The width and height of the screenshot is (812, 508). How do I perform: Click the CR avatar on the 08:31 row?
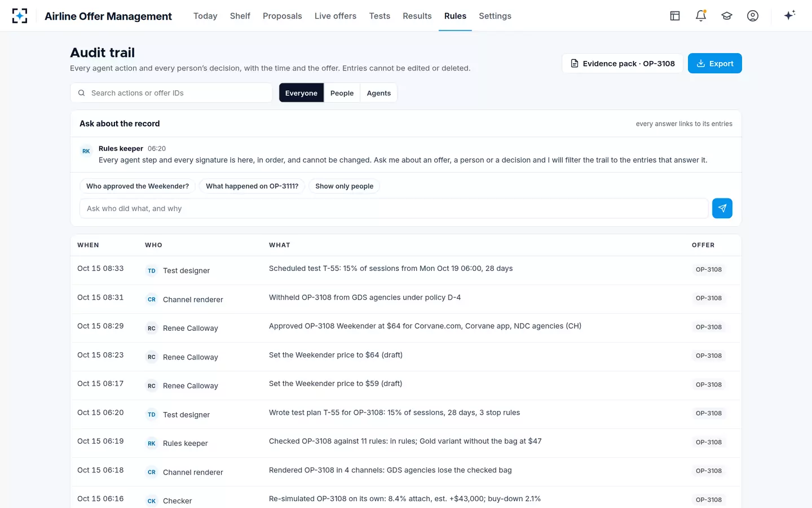pos(152,300)
